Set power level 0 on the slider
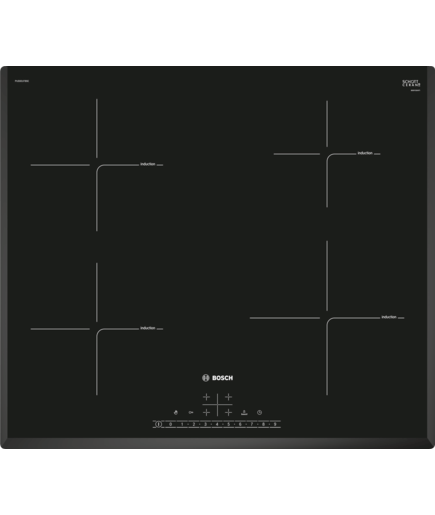Image resolution: width=435 pixels, height=515 pixels. click(171, 424)
